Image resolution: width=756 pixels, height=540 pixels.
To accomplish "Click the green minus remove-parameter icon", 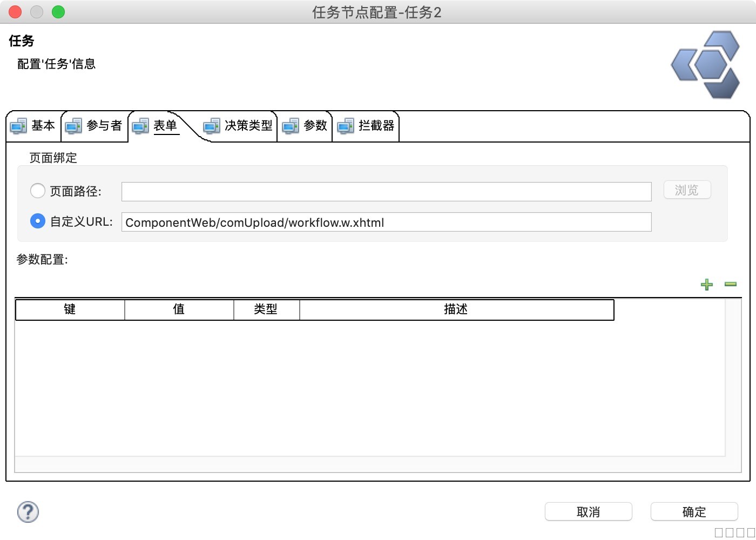I will pos(730,284).
